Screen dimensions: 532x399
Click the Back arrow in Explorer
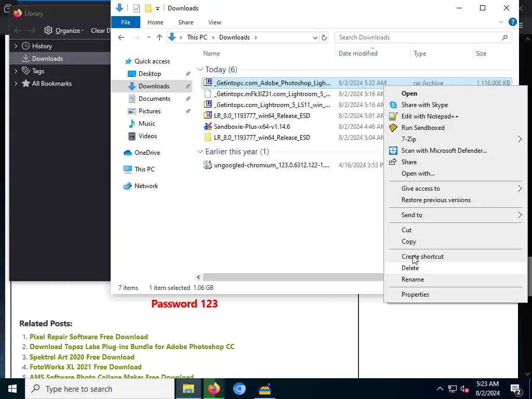point(121,37)
